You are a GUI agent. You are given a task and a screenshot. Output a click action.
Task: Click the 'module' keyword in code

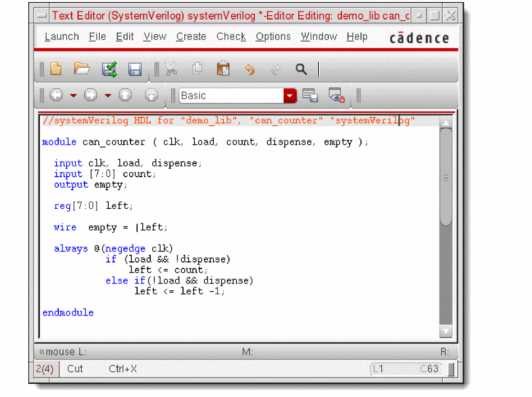coord(59,141)
